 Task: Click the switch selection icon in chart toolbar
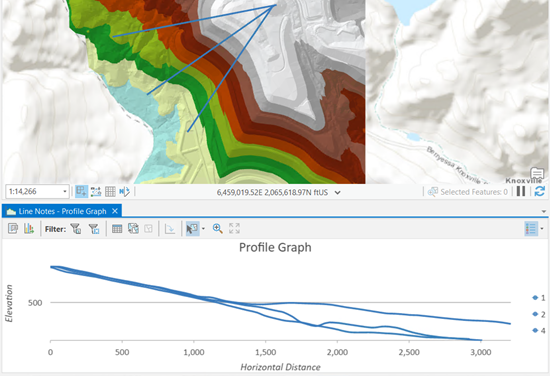(133, 229)
